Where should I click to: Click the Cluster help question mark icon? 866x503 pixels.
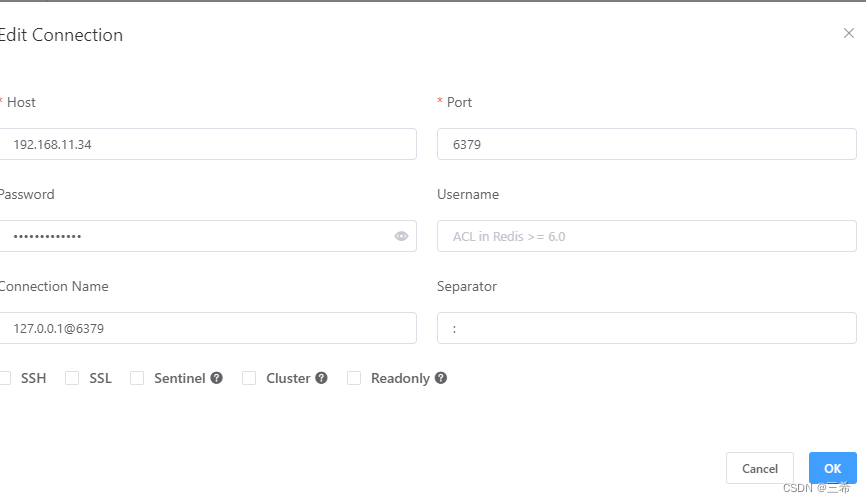coord(321,378)
